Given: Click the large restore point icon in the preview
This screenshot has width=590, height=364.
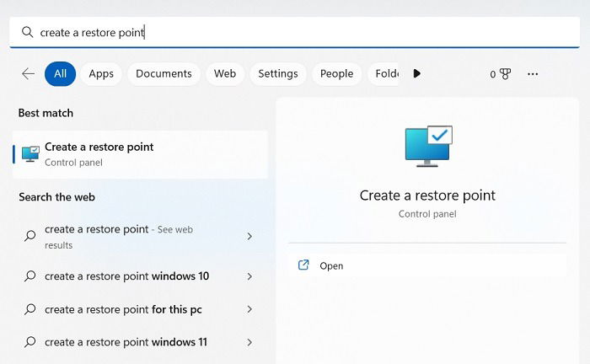Looking at the screenshot, I should [x=428, y=147].
